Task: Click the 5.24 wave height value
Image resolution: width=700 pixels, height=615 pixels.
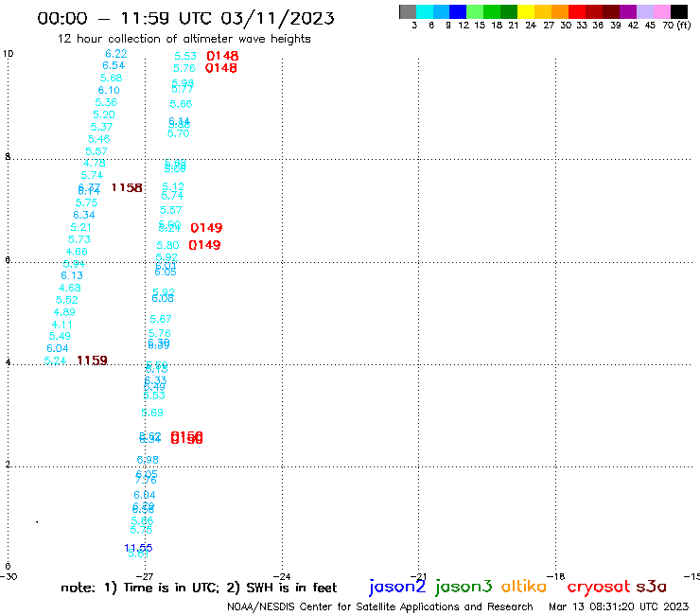Action: click(x=55, y=360)
